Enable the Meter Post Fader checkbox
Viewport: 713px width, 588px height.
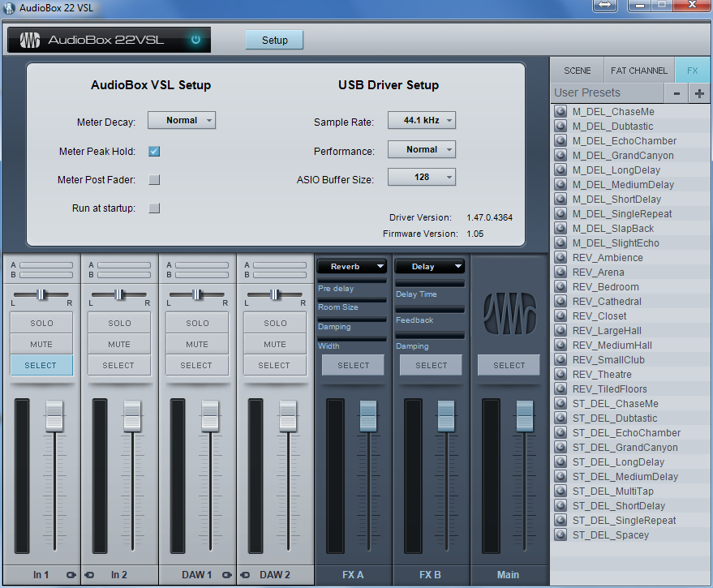pyautogui.click(x=154, y=179)
